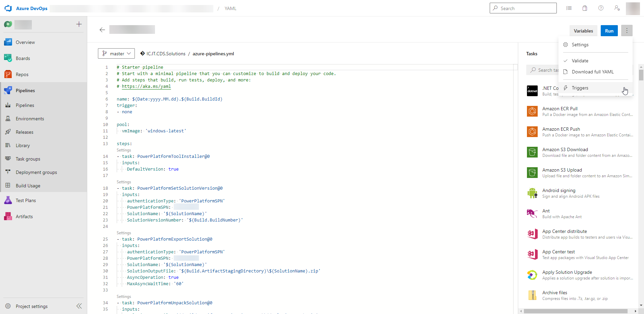Go back using the left arrow

pos(102,30)
